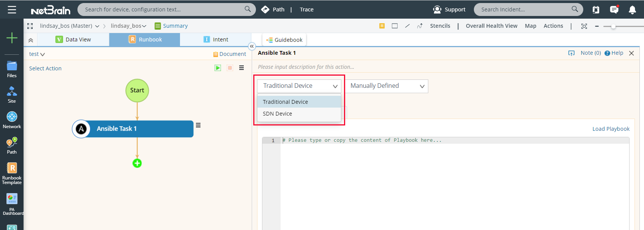The width and height of the screenshot is (644, 230).
Task: Open Note (0)
Action: click(x=591, y=53)
